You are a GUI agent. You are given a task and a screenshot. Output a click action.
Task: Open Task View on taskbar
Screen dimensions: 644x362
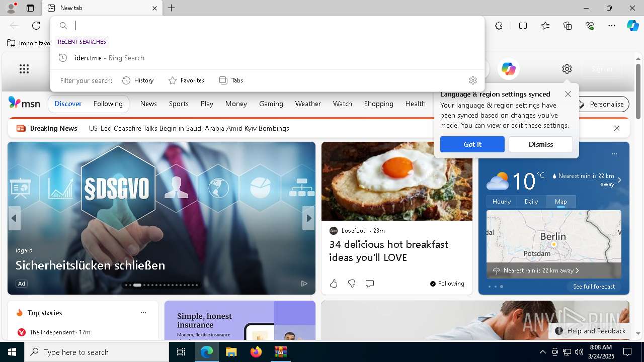coord(182,352)
